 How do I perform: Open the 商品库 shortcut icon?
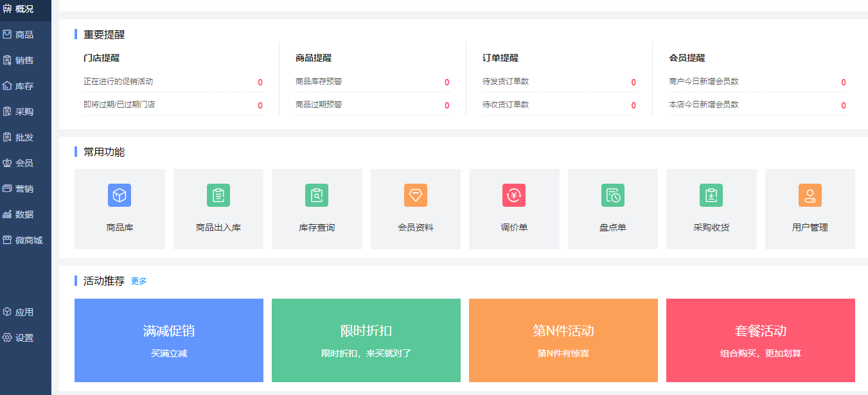(120, 195)
